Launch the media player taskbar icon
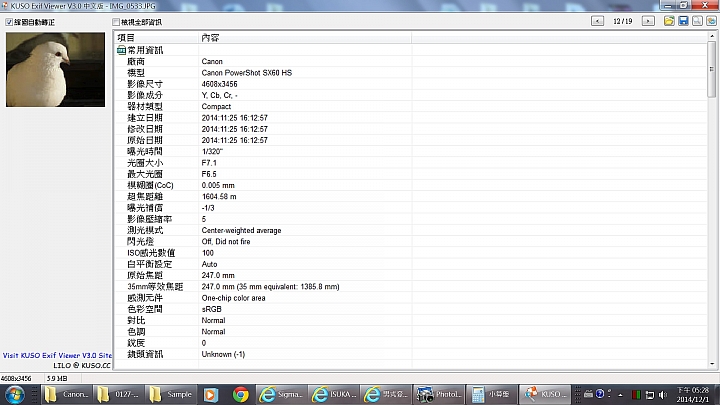Viewport: 720px width, 405px height. tap(211, 394)
